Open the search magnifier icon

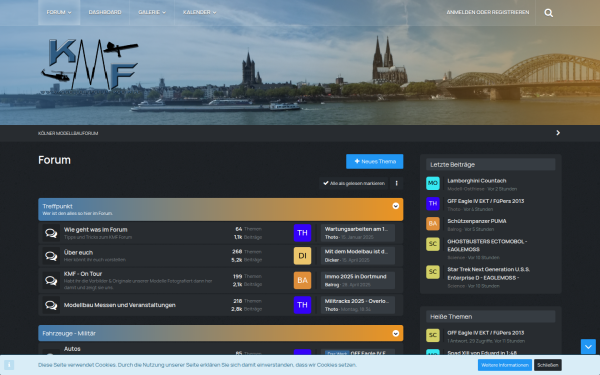(548, 13)
